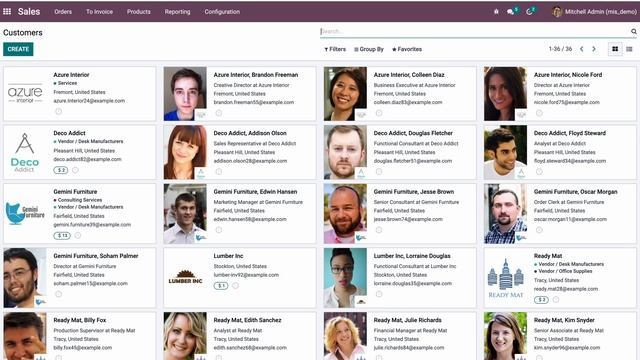Screen dimensions: 640x360
Task: Open the apps grid menu icon
Action: (7, 11)
